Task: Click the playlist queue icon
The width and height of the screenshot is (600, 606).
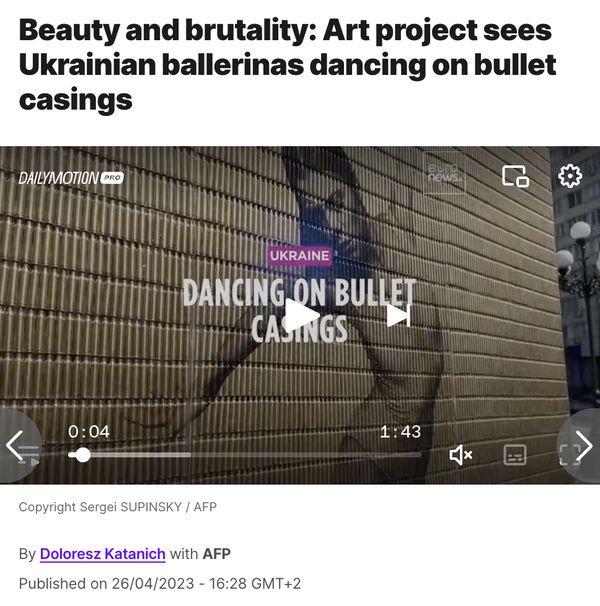Action: coord(29,454)
